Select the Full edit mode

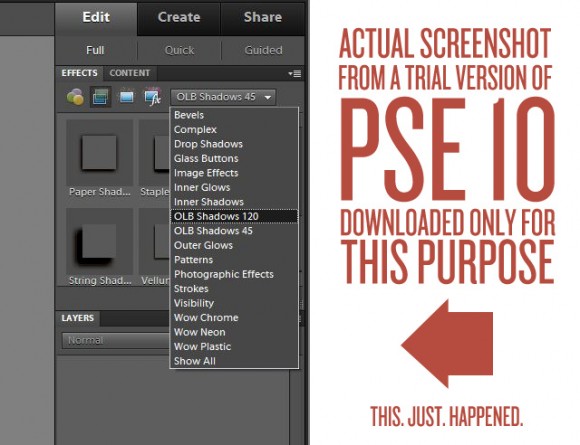point(95,50)
